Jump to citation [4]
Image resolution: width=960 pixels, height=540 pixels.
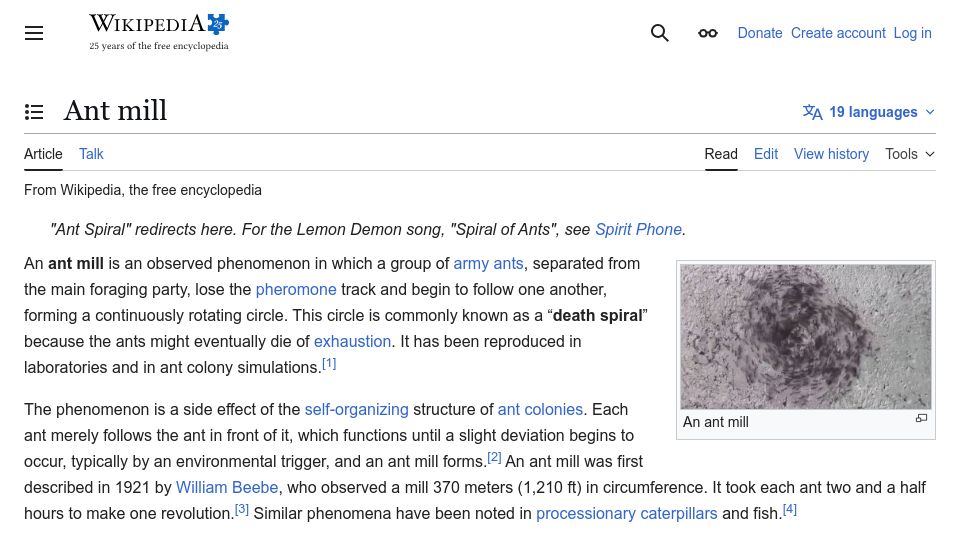pyautogui.click(x=790, y=509)
